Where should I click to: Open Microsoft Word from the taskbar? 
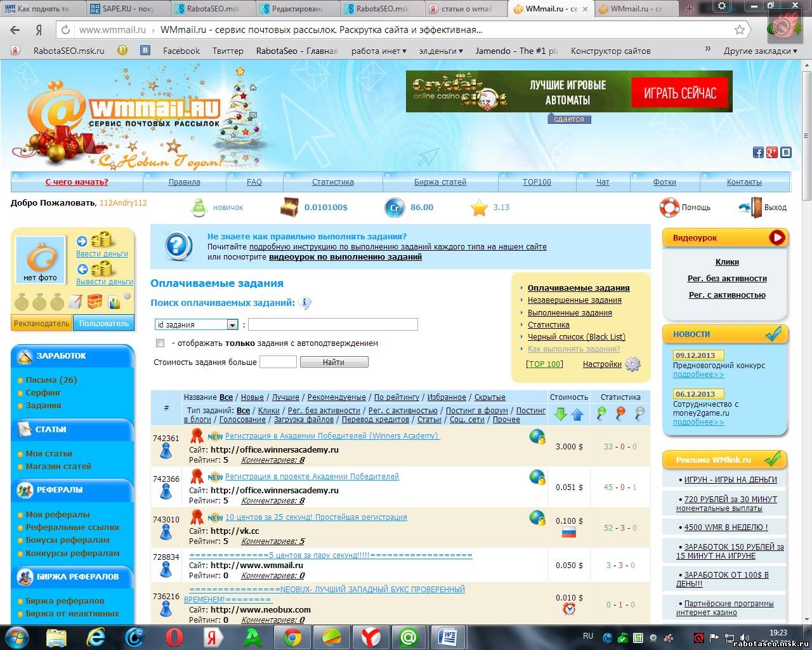click(x=449, y=637)
